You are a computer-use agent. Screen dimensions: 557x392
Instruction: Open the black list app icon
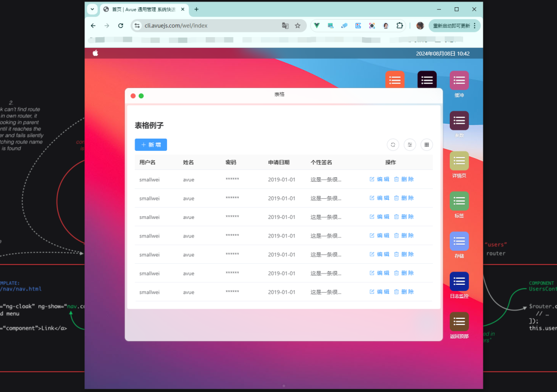tap(427, 80)
